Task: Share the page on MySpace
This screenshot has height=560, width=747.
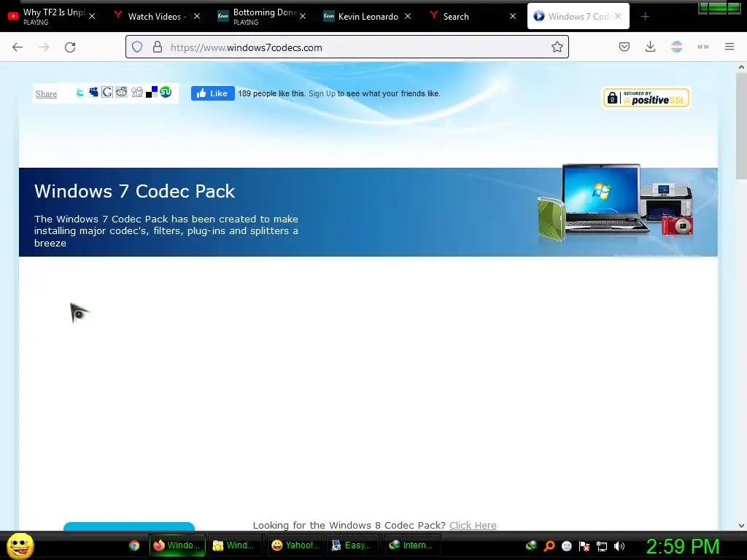Action: tap(93, 92)
